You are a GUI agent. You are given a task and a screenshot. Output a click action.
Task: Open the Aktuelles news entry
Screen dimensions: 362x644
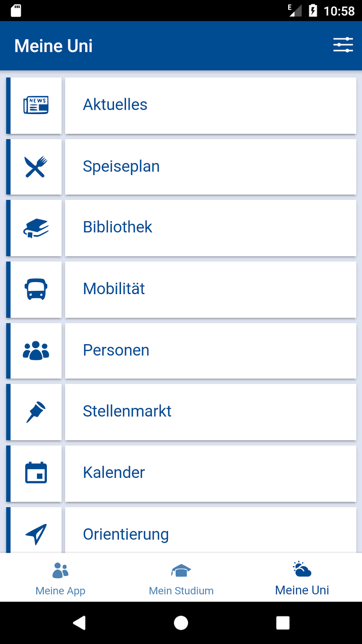(210, 105)
